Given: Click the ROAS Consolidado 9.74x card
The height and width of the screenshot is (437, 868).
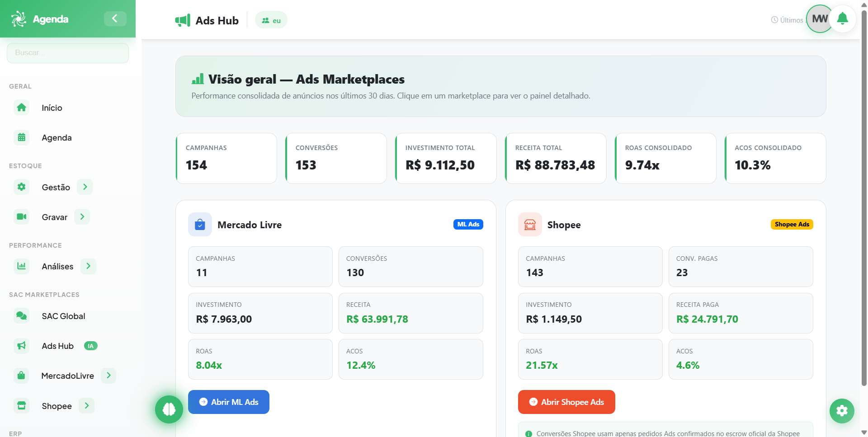Looking at the screenshot, I should pos(665,158).
